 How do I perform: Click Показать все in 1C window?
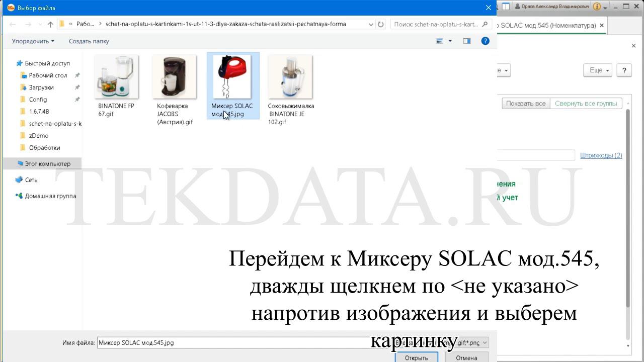[525, 104]
